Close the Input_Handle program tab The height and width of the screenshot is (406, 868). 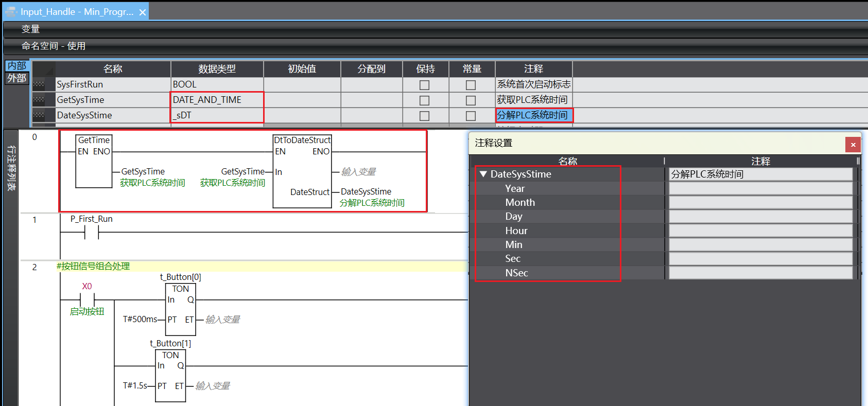coord(143,12)
